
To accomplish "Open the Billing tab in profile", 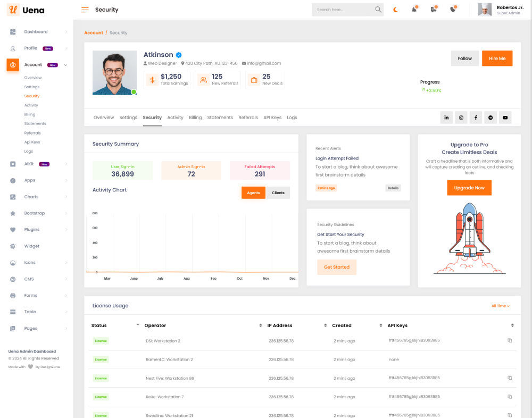I will point(195,118).
